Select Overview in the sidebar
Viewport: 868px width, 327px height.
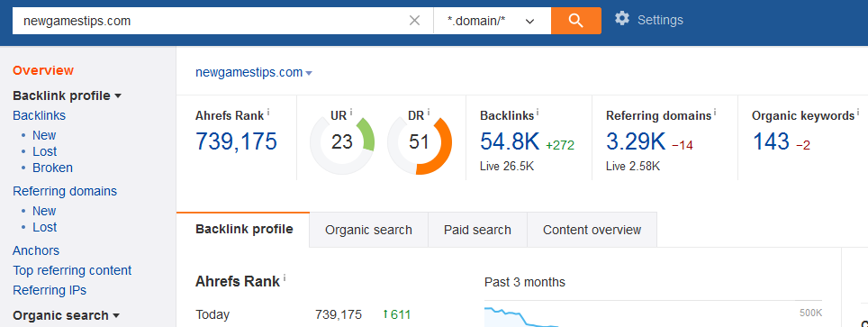point(43,70)
